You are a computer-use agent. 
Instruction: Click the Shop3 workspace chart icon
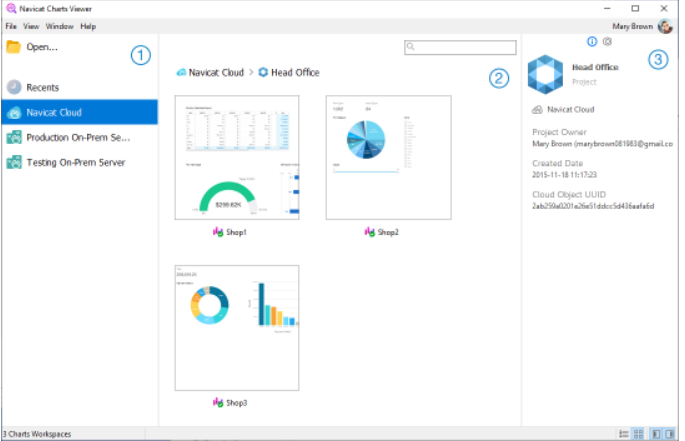coord(218,403)
